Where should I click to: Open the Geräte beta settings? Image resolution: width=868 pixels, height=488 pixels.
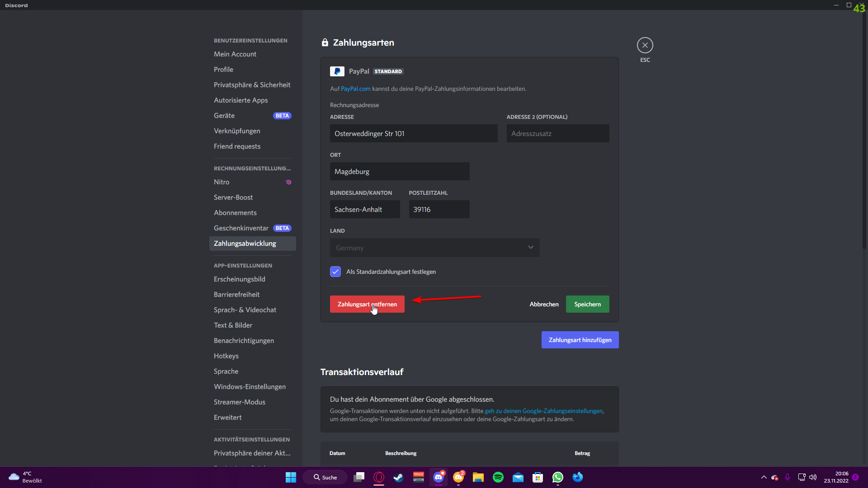coord(224,116)
